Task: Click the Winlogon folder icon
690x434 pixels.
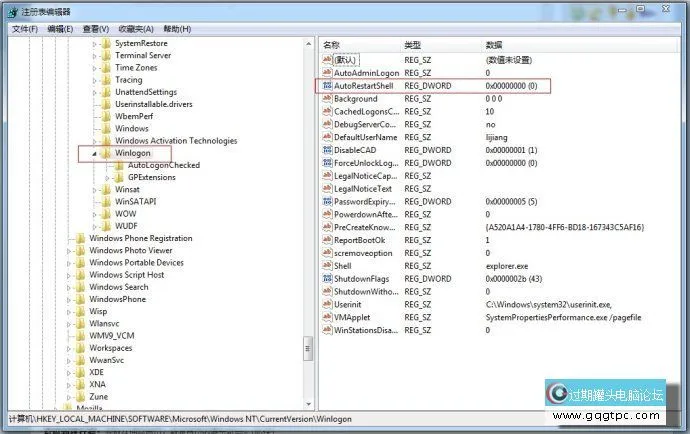Action: pos(106,153)
